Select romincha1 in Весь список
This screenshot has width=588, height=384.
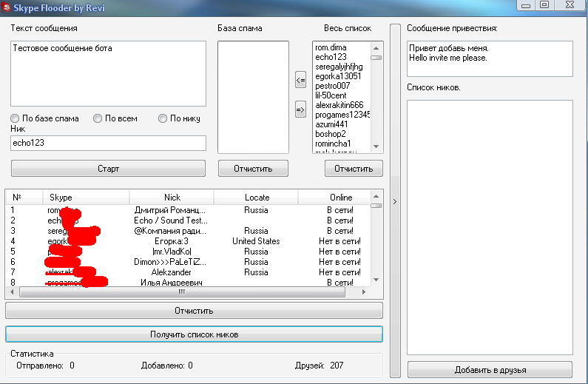tap(342, 144)
